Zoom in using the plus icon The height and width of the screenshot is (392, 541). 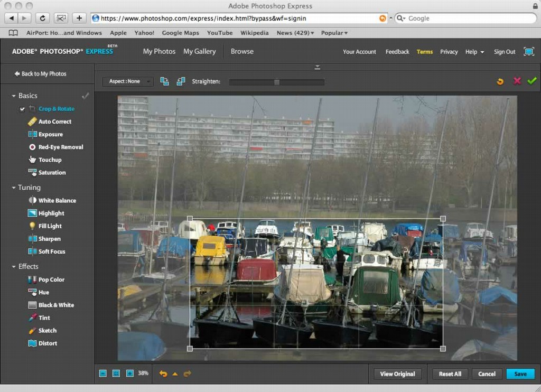(129, 374)
